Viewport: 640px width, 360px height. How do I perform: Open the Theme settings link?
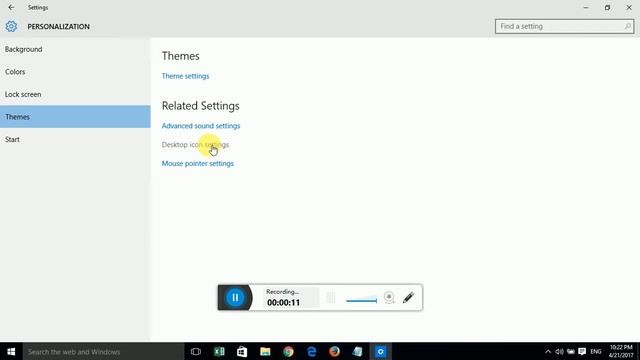[185, 76]
